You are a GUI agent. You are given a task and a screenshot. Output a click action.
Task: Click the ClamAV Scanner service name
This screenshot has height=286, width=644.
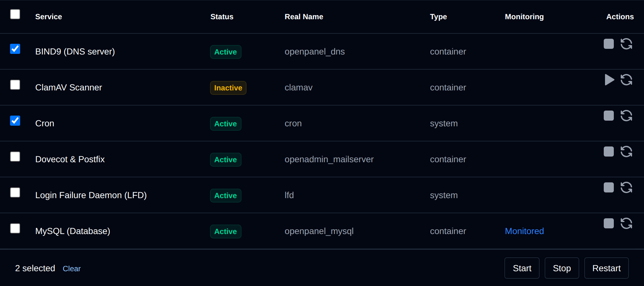tap(69, 88)
